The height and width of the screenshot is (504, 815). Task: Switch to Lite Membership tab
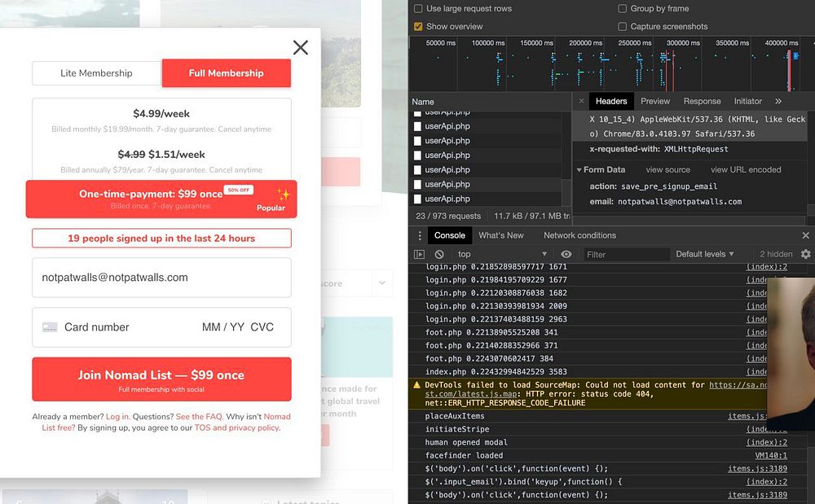click(97, 73)
